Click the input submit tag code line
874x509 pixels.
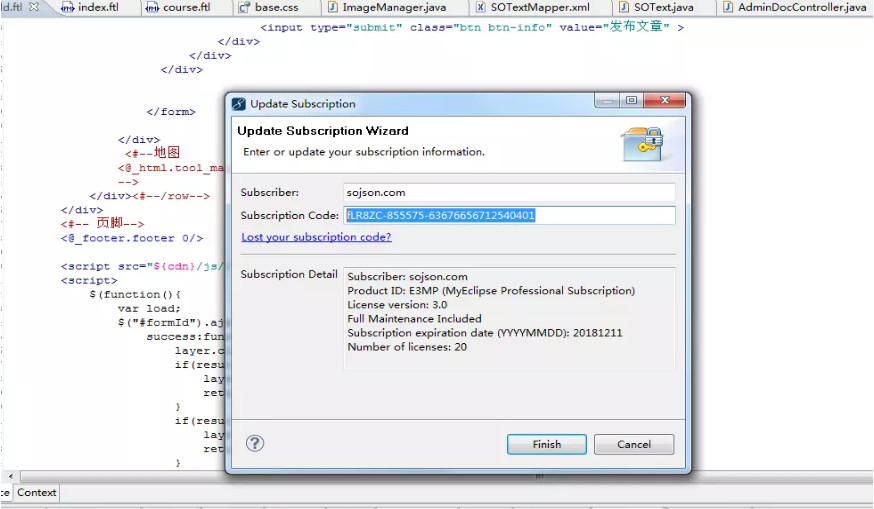(472, 27)
